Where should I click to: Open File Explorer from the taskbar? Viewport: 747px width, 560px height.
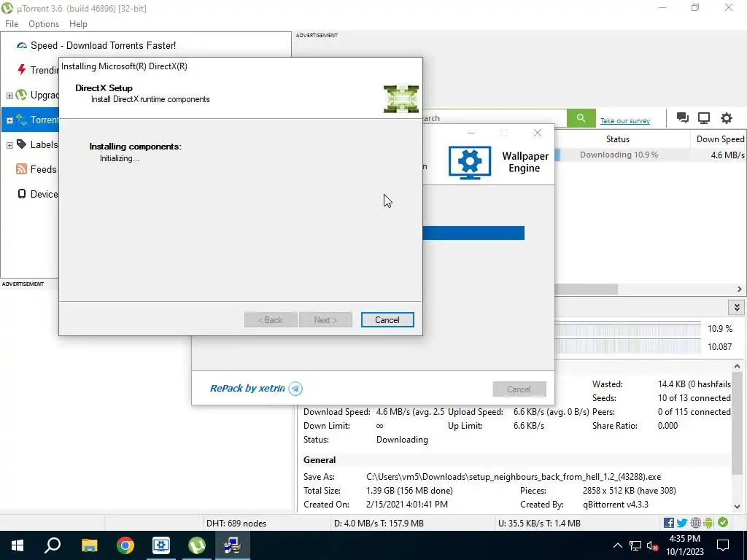[89, 545]
